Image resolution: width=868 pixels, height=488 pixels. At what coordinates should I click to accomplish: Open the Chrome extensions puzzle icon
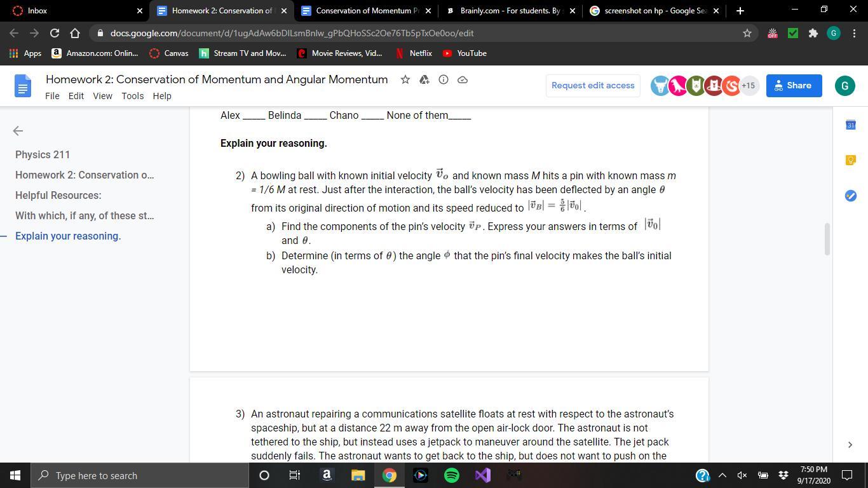[x=813, y=33]
